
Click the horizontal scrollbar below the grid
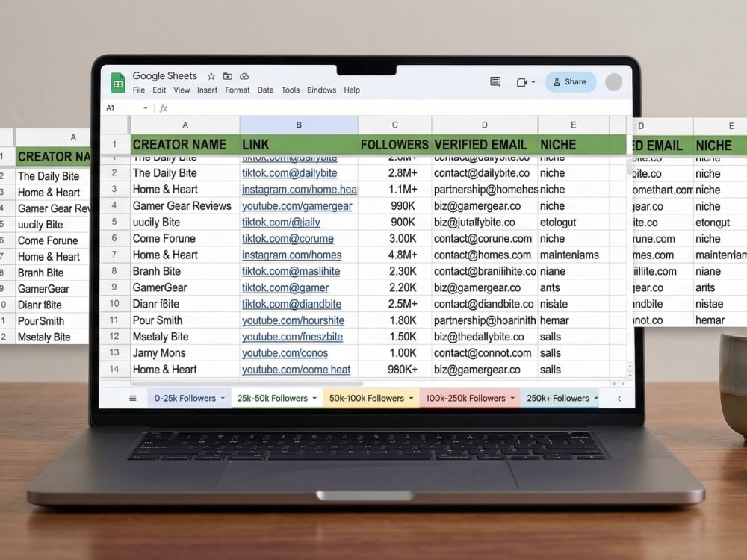[247, 383]
